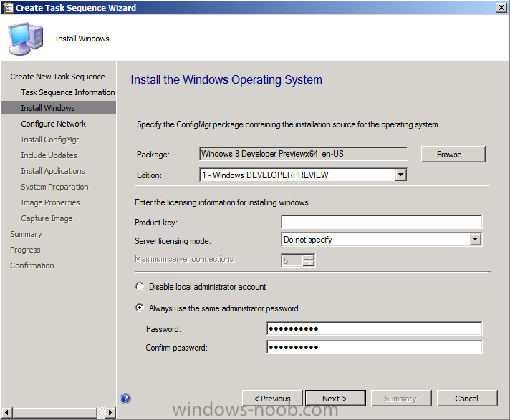The image size is (510, 420).
Task: Select Image Properties in sidebar
Action: tap(50, 202)
